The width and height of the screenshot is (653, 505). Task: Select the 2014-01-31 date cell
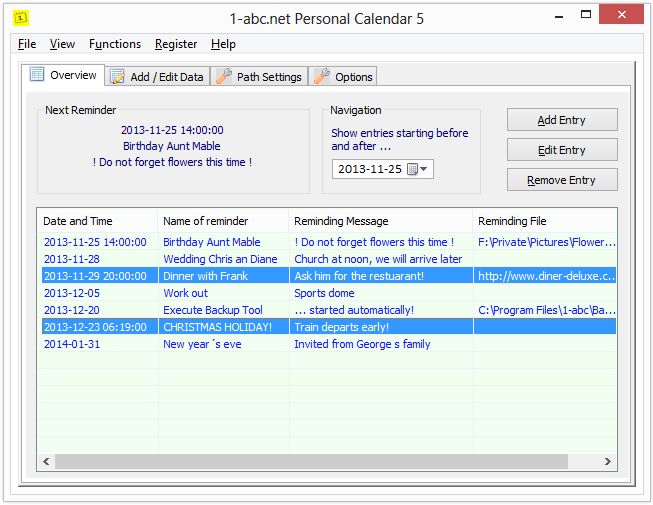pyautogui.click(x=72, y=344)
